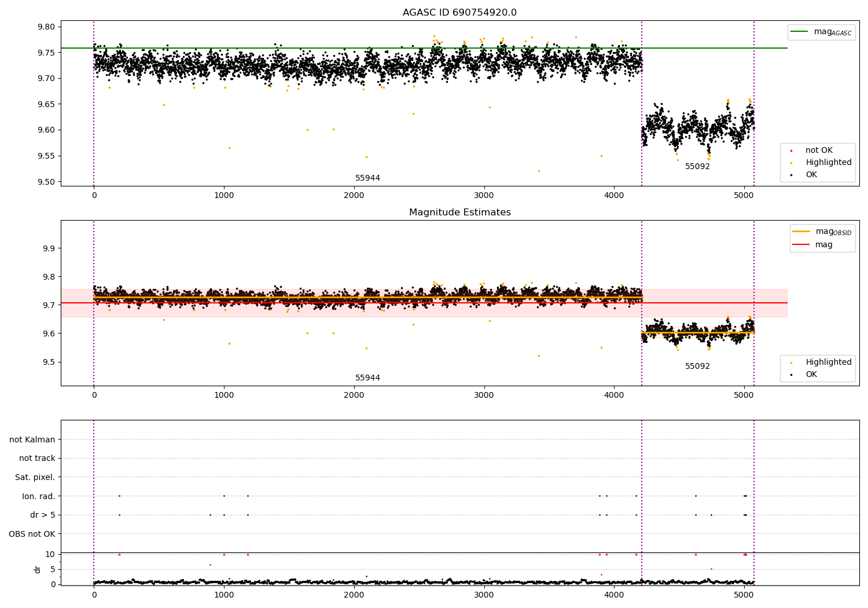Click the 'Sat. pixel.' axis label
The image size is (868, 608).
pyautogui.click(x=35, y=477)
